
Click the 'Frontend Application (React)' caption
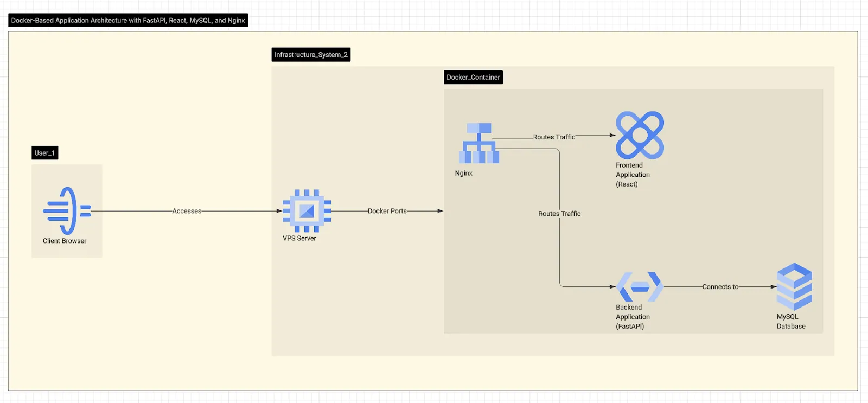633,175
